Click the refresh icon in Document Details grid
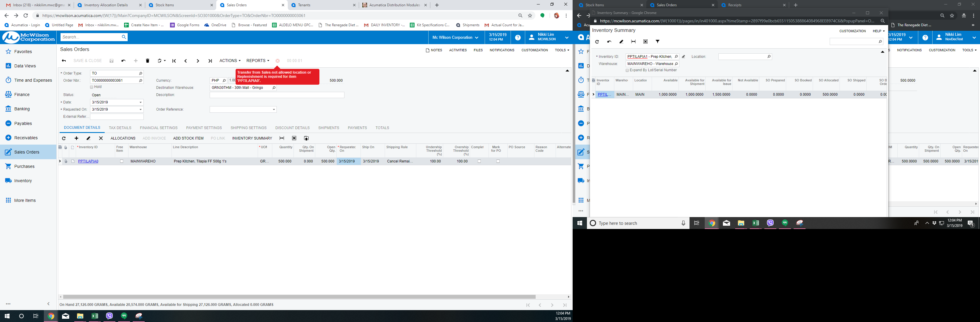 coord(64,138)
